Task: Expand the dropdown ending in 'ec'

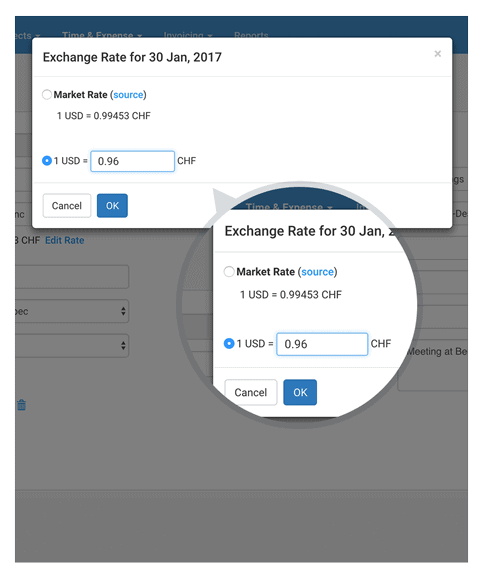Action: tap(72, 311)
